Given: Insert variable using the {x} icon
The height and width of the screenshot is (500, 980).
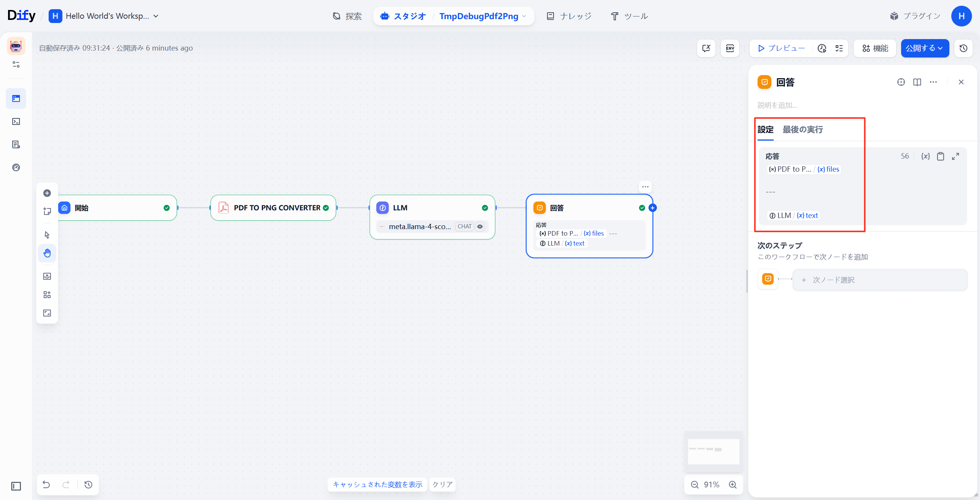Looking at the screenshot, I should coord(925,156).
